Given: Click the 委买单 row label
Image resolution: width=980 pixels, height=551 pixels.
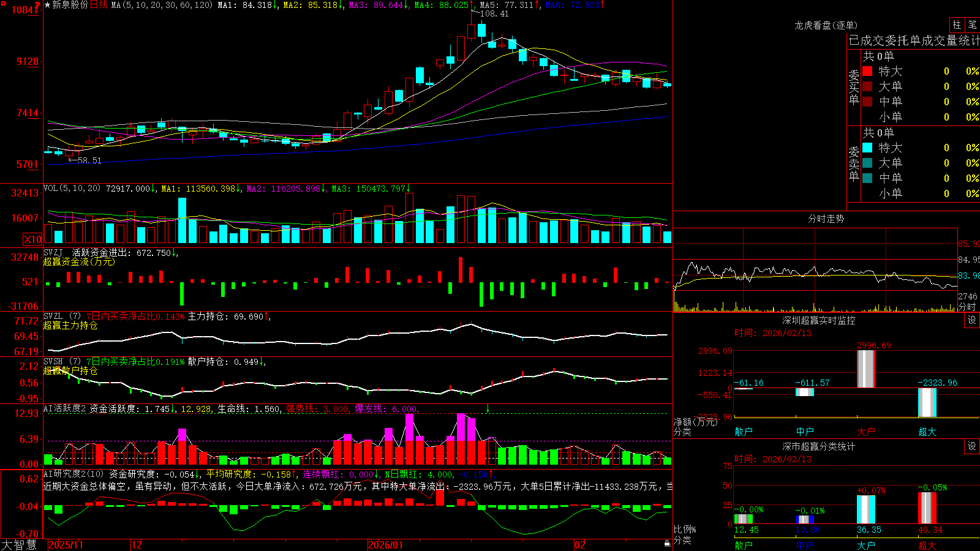Looking at the screenshot, I should pos(854,87).
